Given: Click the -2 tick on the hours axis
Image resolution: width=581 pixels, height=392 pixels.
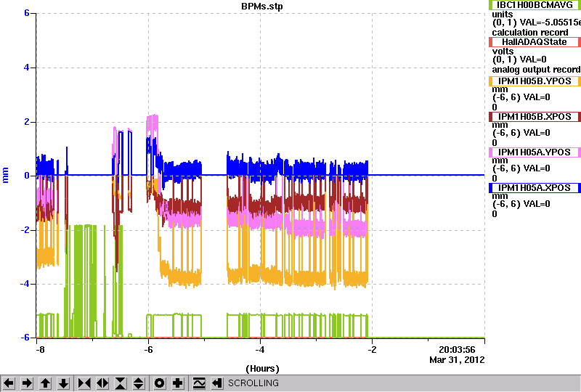Looking at the screenshot, I should click(372, 350).
